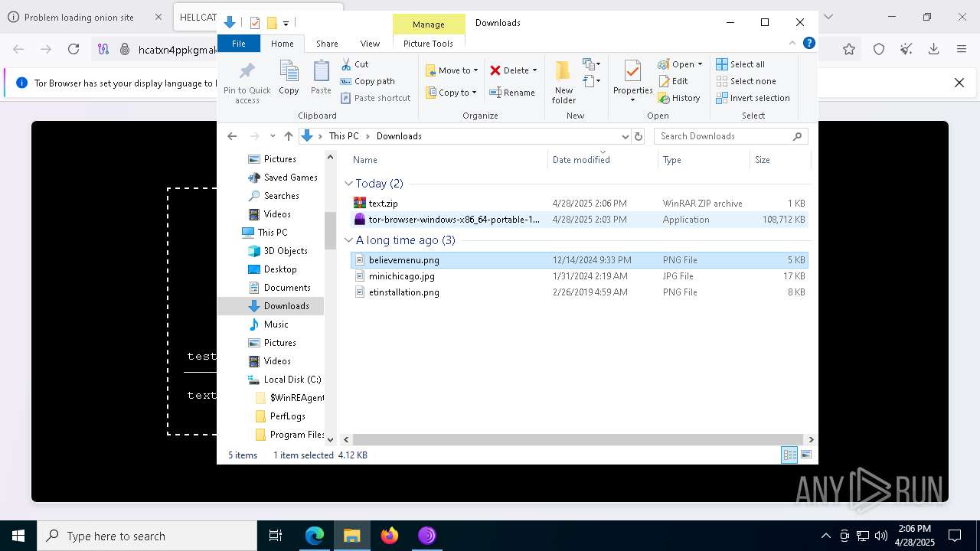Viewport: 980px width, 551px height.
Task: Click the Cut scissors button
Action: 354,64
